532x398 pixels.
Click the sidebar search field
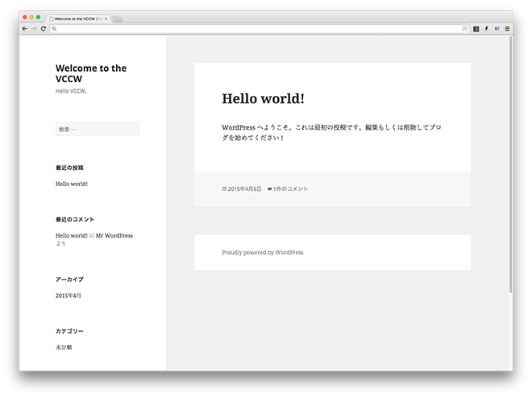[97, 129]
